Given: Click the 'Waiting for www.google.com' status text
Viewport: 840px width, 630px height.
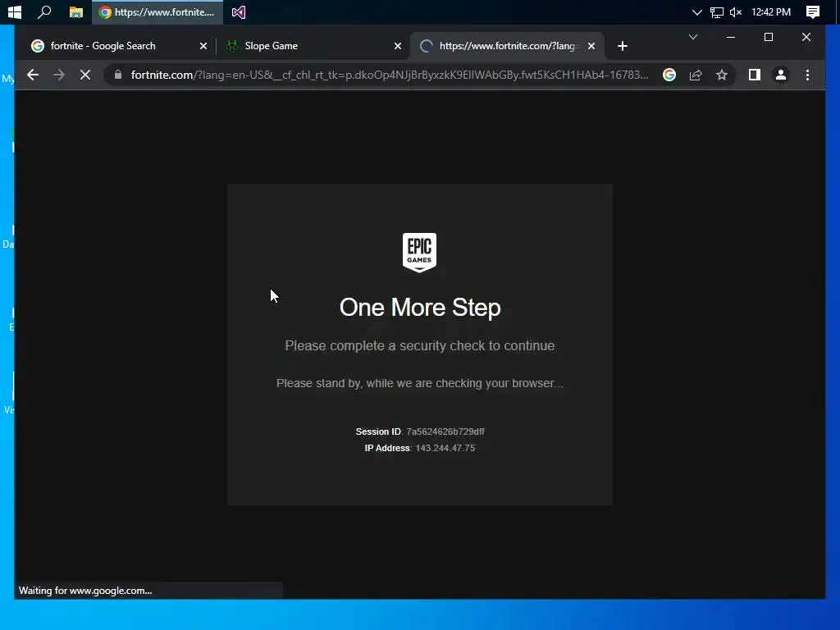Looking at the screenshot, I should (x=85, y=591).
